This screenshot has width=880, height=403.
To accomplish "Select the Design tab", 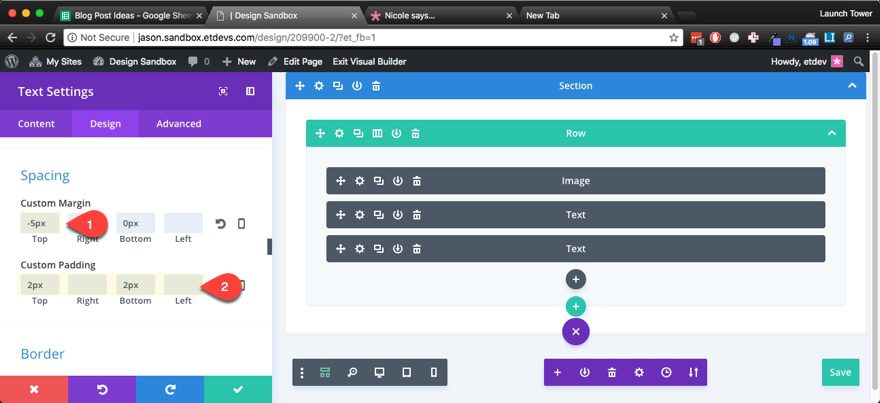I will (106, 123).
